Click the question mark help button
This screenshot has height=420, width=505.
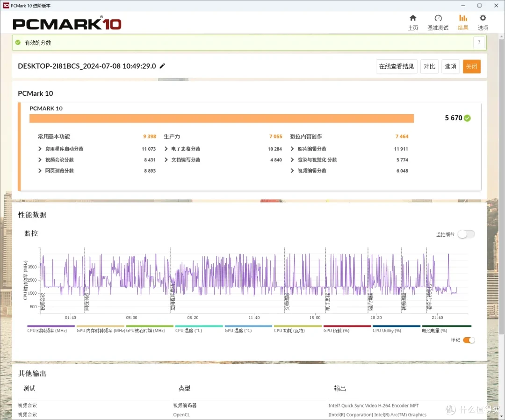pos(479,43)
